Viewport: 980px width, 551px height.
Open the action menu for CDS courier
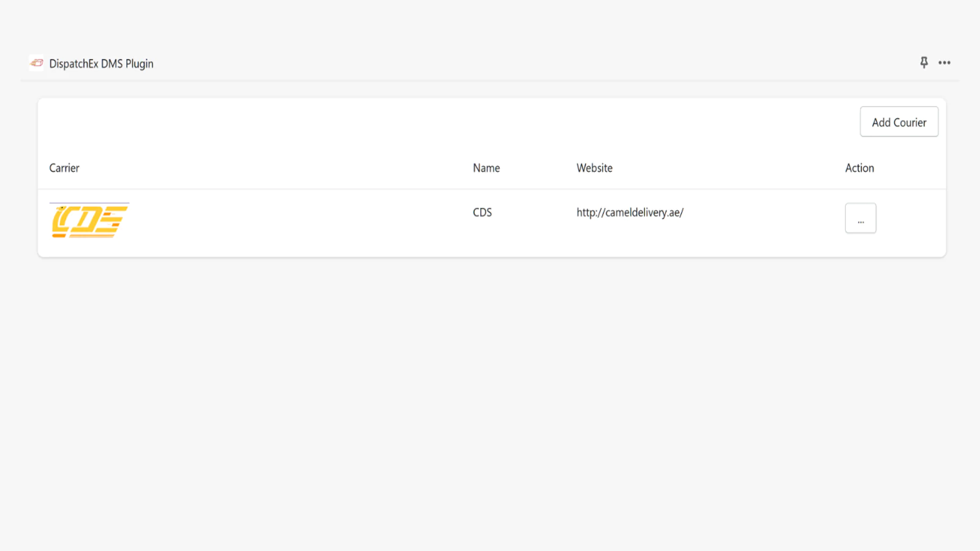tap(861, 219)
